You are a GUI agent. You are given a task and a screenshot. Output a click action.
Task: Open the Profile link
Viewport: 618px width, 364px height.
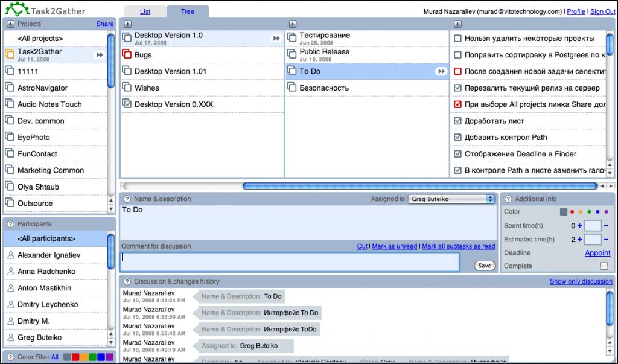[x=576, y=11]
